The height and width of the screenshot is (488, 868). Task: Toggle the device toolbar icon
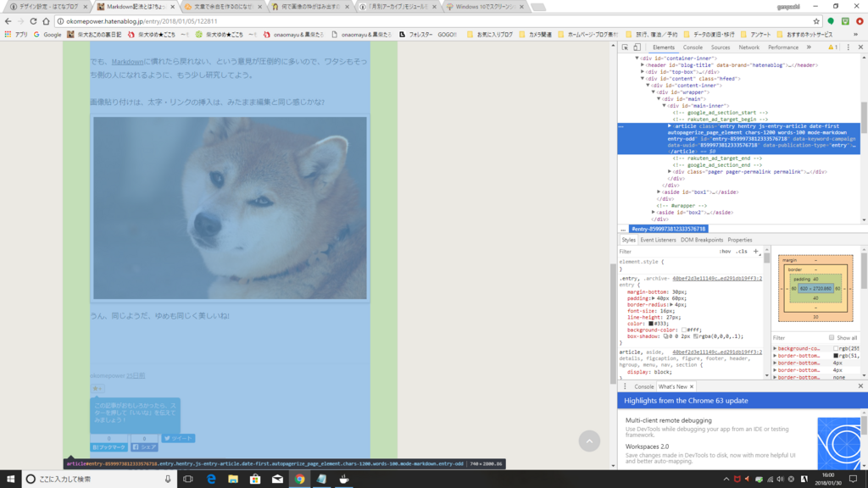tap(637, 47)
